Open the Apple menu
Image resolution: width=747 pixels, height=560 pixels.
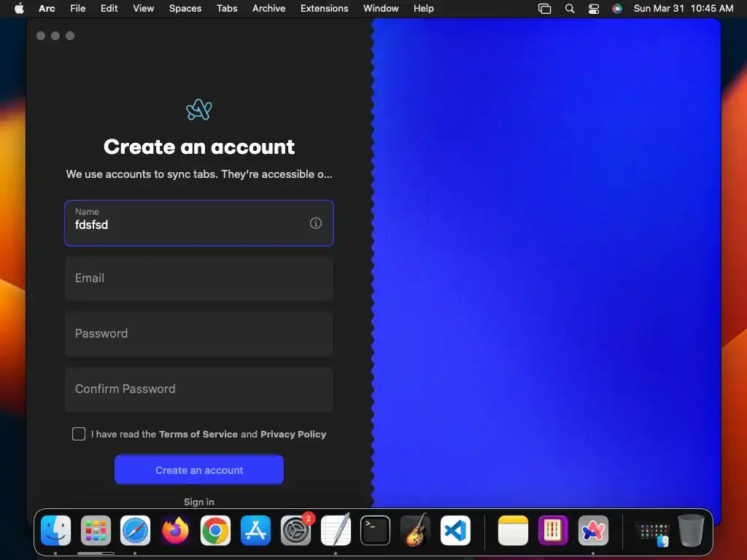[x=19, y=8]
